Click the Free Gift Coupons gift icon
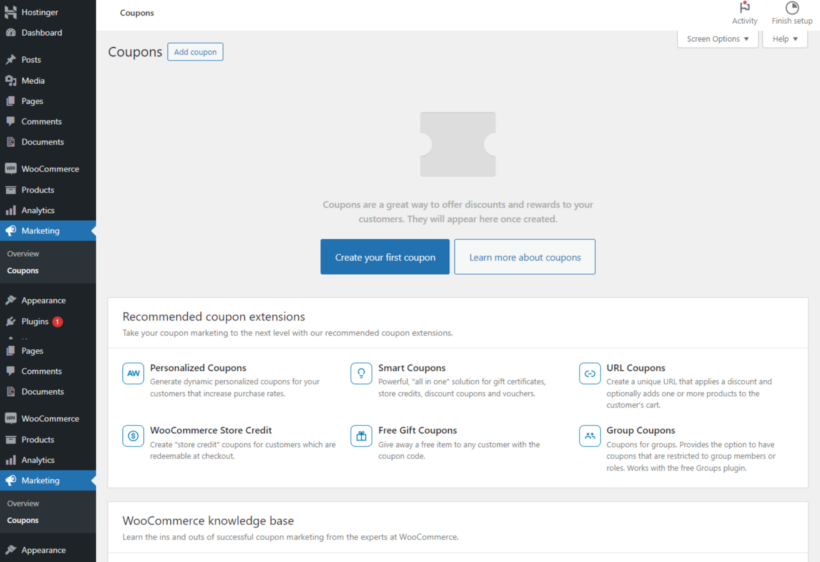Viewport: 820px width, 562px height. [x=361, y=436]
